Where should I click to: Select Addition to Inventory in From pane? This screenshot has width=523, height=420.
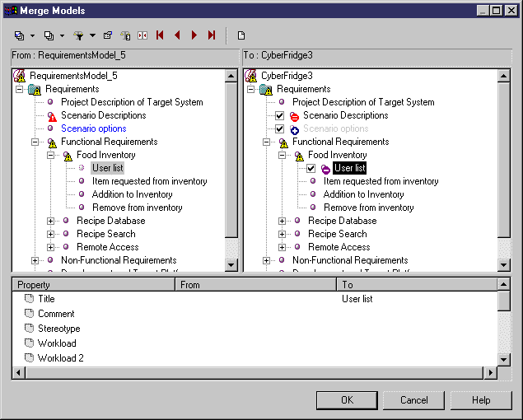[x=133, y=194]
